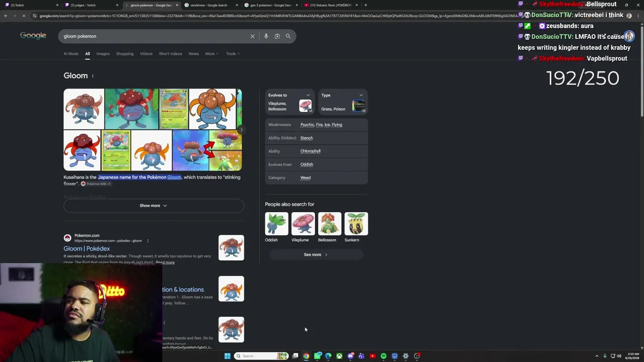Open YouTube app in the taskbar
The image size is (644, 362).
pos(372,356)
